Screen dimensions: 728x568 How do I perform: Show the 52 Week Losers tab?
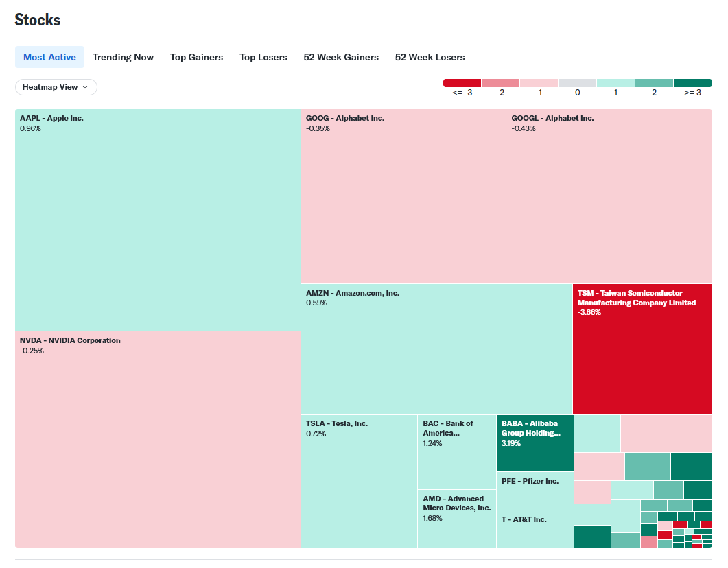pos(430,57)
